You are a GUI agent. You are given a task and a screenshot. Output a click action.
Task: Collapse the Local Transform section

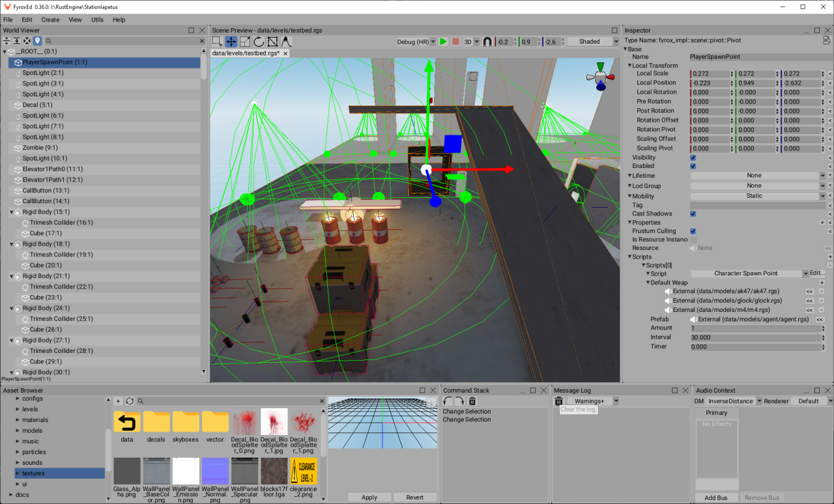[x=631, y=66]
